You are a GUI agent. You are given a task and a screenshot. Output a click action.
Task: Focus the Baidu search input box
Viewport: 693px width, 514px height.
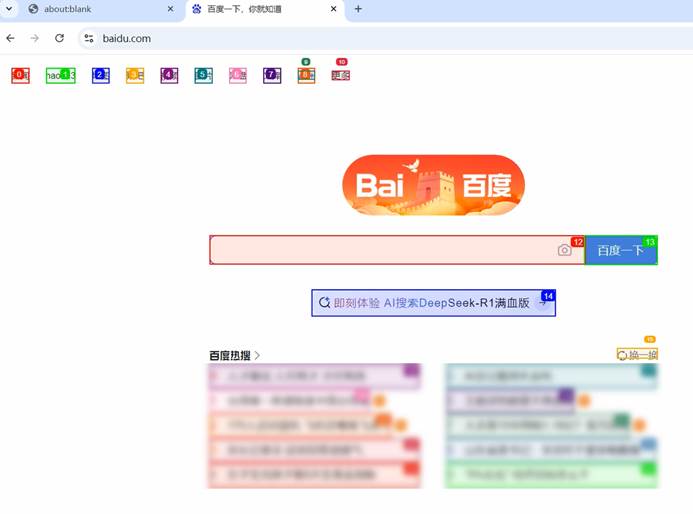397,250
